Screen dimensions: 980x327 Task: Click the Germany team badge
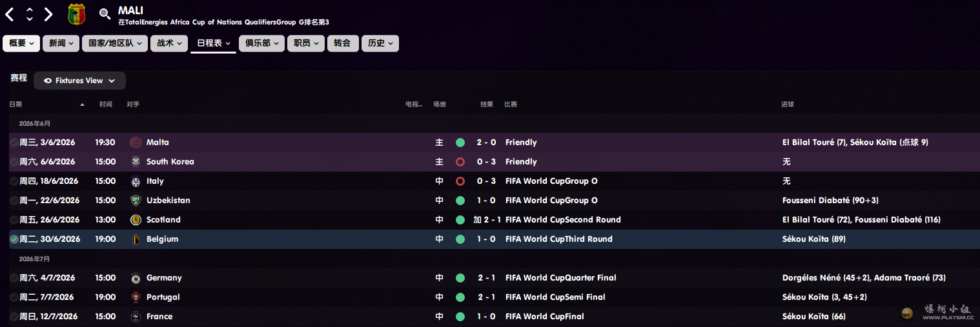click(136, 278)
